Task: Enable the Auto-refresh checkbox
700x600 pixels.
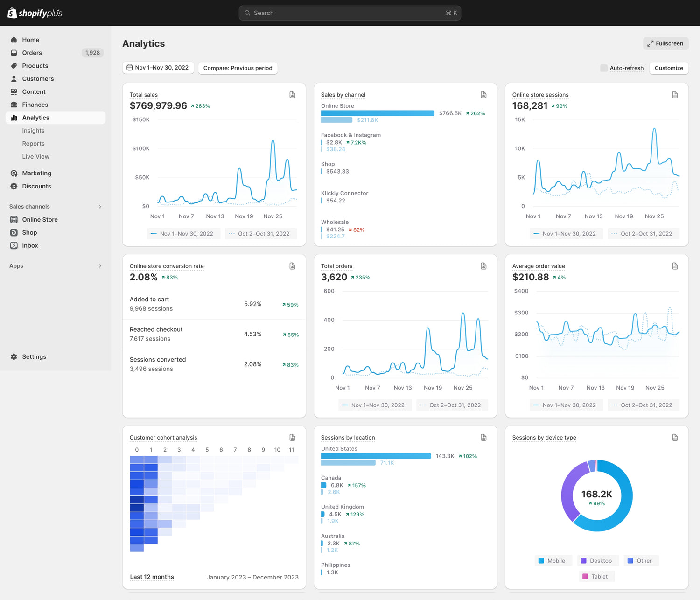Action: point(604,68)
